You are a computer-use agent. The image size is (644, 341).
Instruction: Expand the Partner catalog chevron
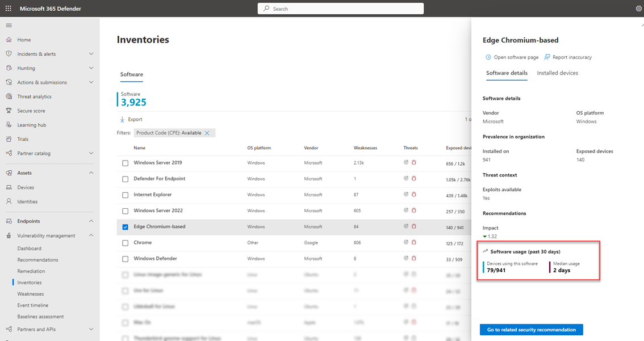(91, 153)
